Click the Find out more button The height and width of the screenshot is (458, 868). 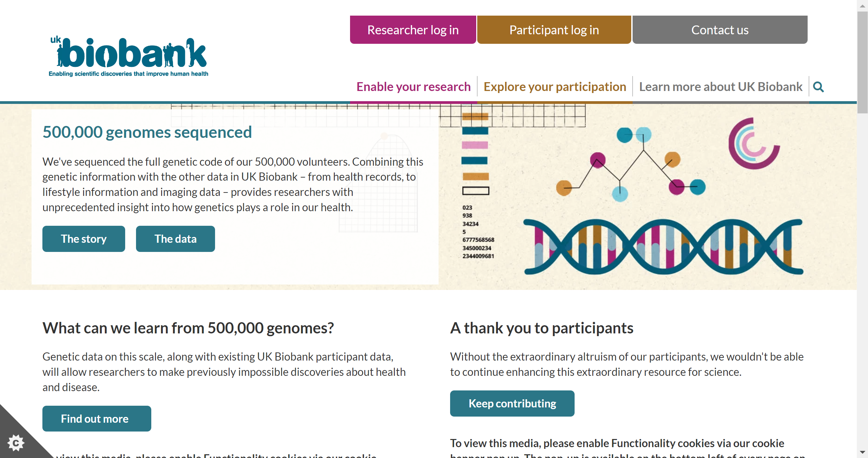(96, 419)
